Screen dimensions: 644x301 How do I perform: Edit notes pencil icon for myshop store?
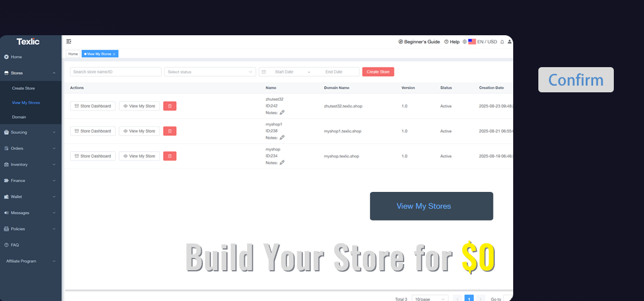coord(282,163)
